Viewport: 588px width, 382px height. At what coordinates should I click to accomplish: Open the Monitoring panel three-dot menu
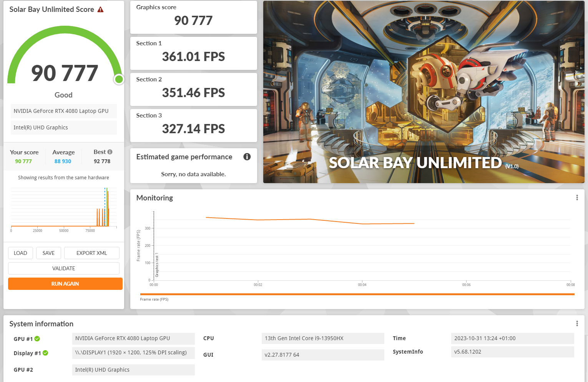pos(577,197)
